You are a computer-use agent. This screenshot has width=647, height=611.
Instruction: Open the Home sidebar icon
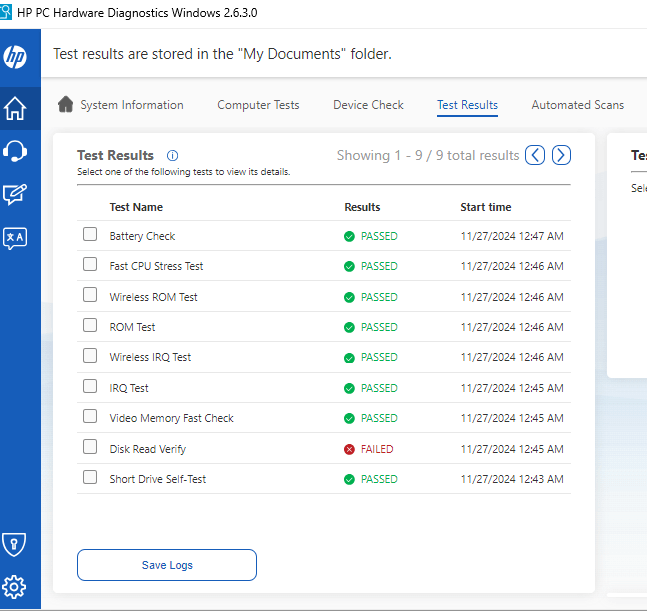click(x=15, y=109)
